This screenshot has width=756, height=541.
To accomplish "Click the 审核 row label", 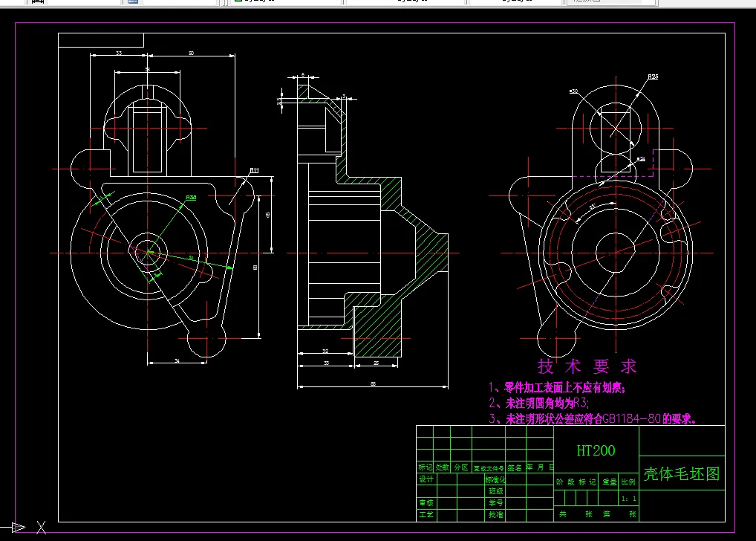I will (x=426, y=503).
